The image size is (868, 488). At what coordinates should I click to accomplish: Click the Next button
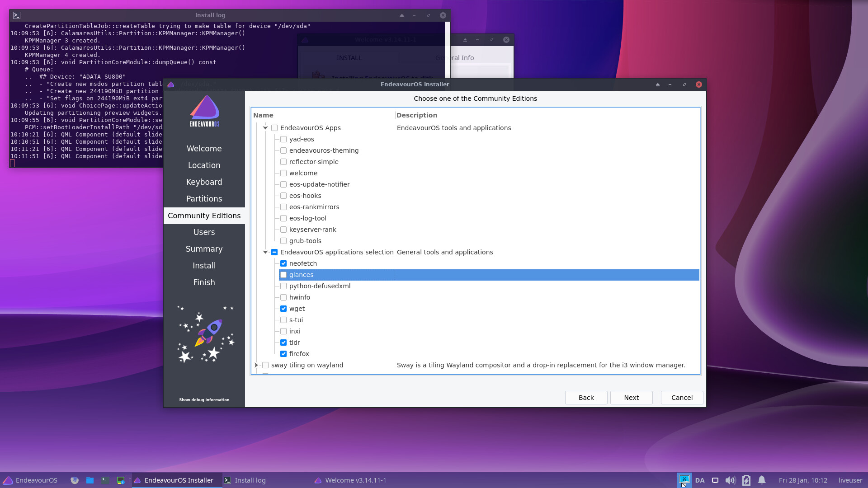pos(631,398)
